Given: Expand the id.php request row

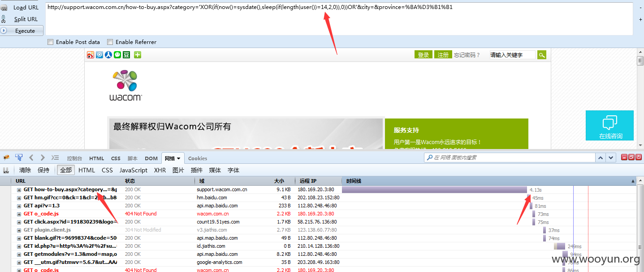Looking at the screenshot, I should (x=19, y=246).
